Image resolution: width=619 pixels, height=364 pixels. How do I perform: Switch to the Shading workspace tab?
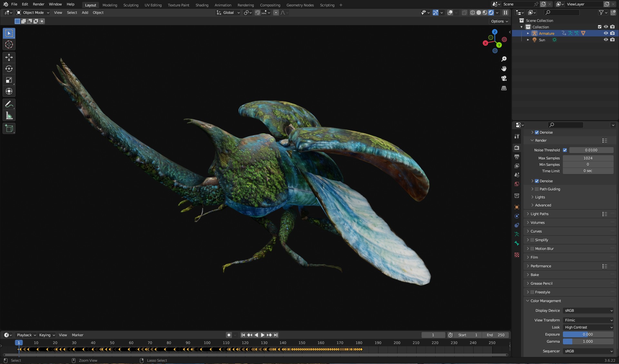coord(202,5)
